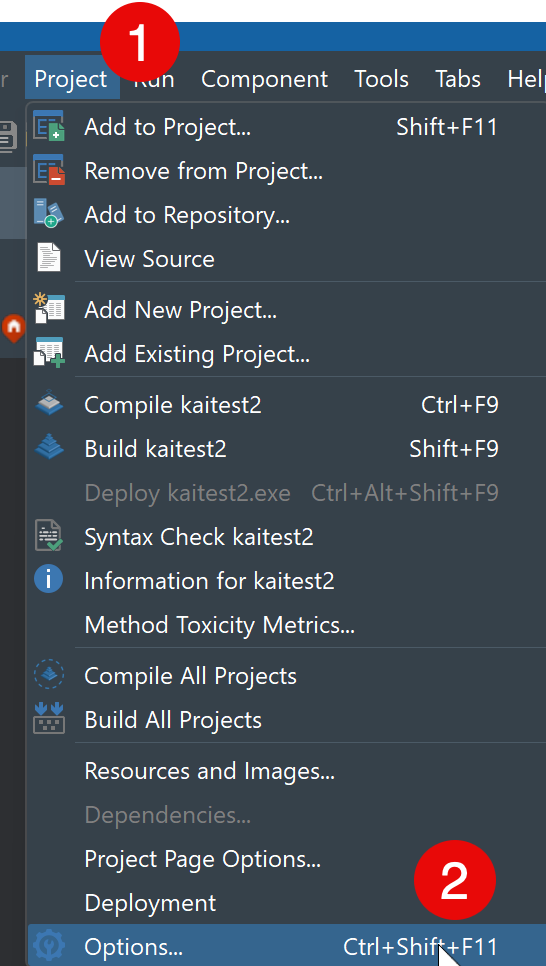Click the Remove from Project icon

pos(49,171)
